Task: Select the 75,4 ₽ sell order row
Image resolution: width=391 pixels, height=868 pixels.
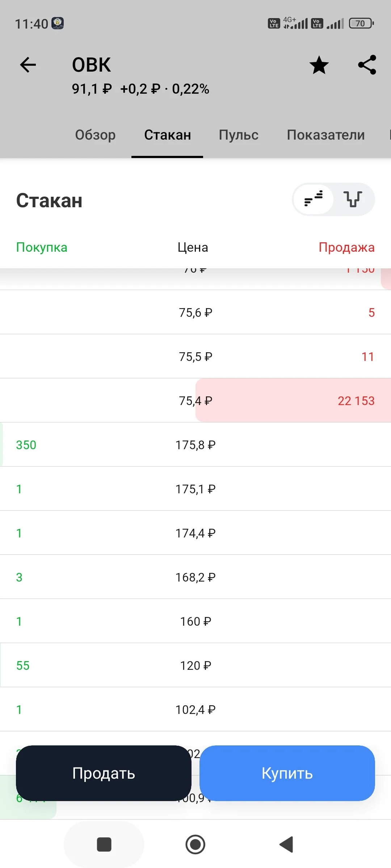Action: [195, 400]
